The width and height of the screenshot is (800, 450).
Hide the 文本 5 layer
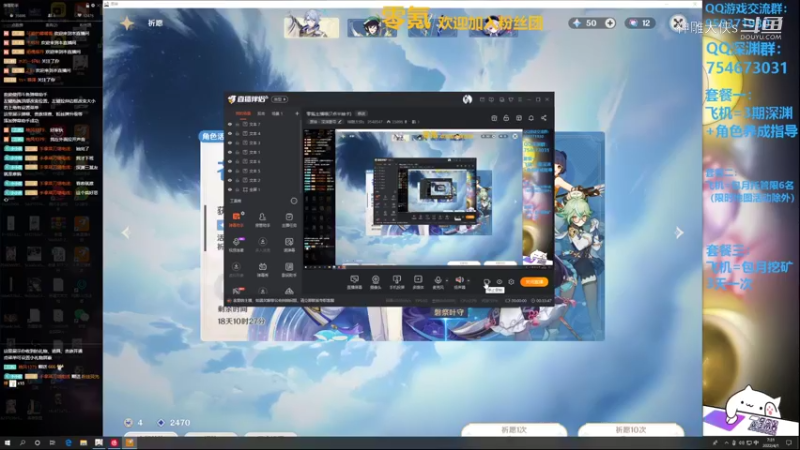[230, 171]
